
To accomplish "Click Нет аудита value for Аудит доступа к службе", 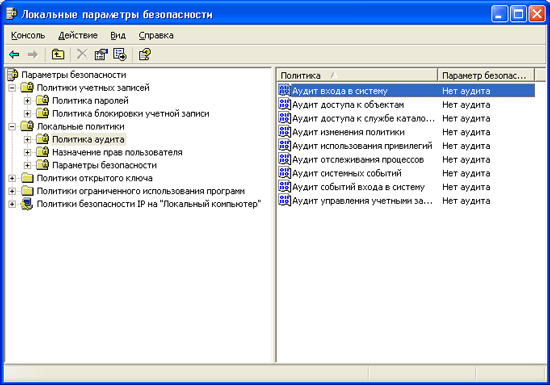I will coord(466,118).
